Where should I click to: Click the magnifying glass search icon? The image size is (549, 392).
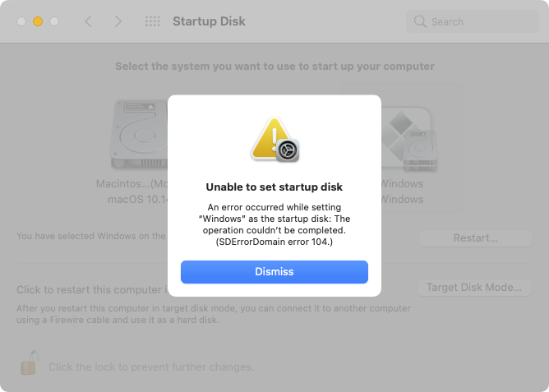[x=421, y=21]
